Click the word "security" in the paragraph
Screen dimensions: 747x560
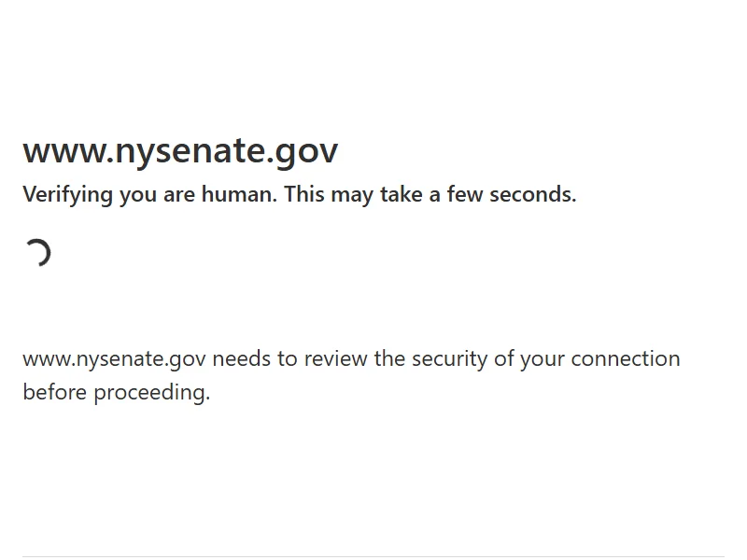[449, 359]
